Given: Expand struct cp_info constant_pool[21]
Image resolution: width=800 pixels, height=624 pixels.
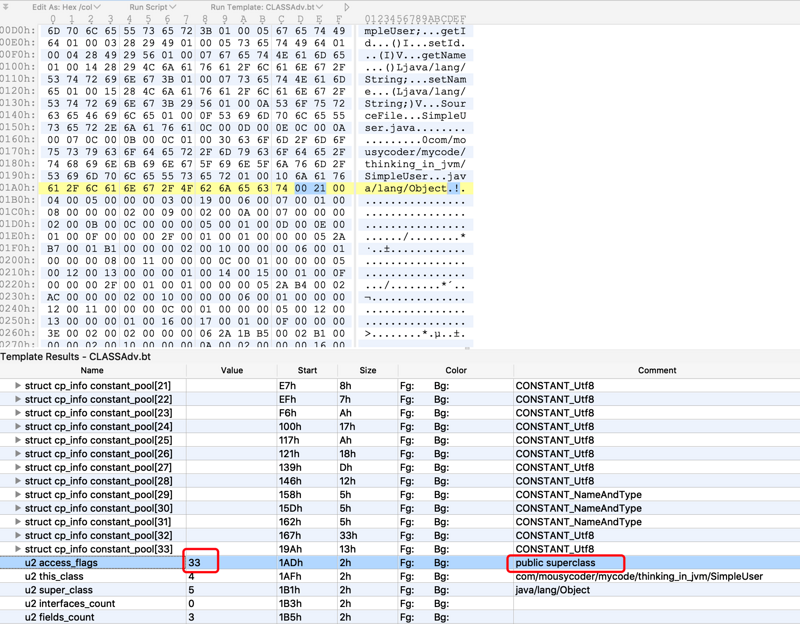Looking at the screenshot, I should pyautogui.click(x=18, y=386).
